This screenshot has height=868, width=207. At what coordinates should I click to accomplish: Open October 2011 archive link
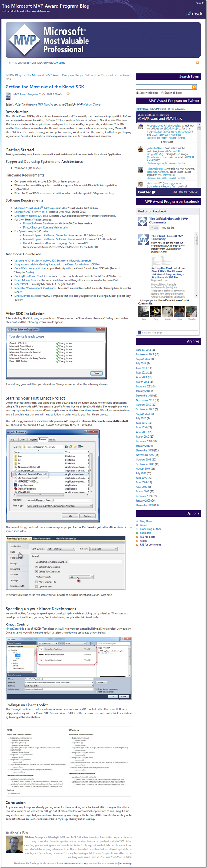pos(143,350)
